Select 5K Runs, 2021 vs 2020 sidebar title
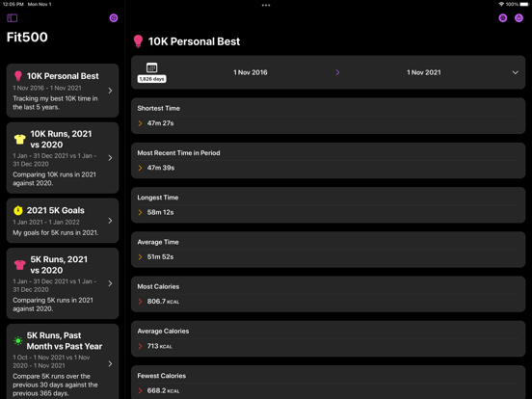Image resolution: width=532 pixels, height=399 pixels. [59, 265]
